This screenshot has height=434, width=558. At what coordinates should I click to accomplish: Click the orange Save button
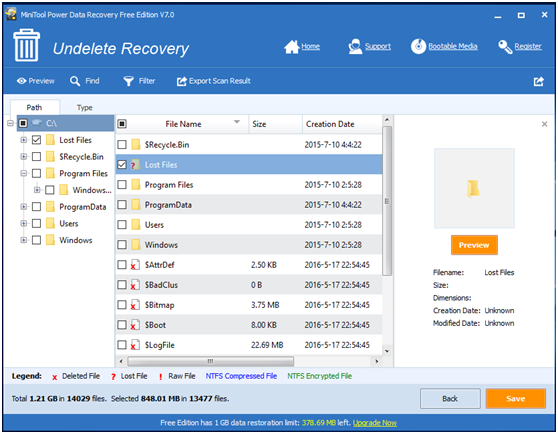pyautogui.click(x=516, y=398)
